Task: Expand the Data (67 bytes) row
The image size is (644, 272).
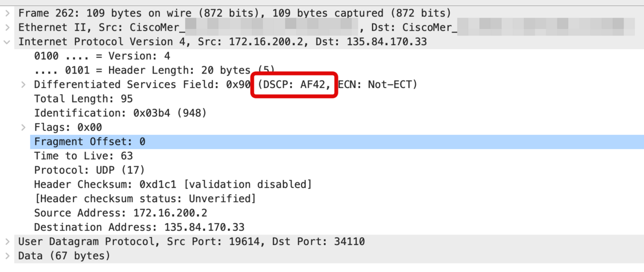Action: point(8,256)
